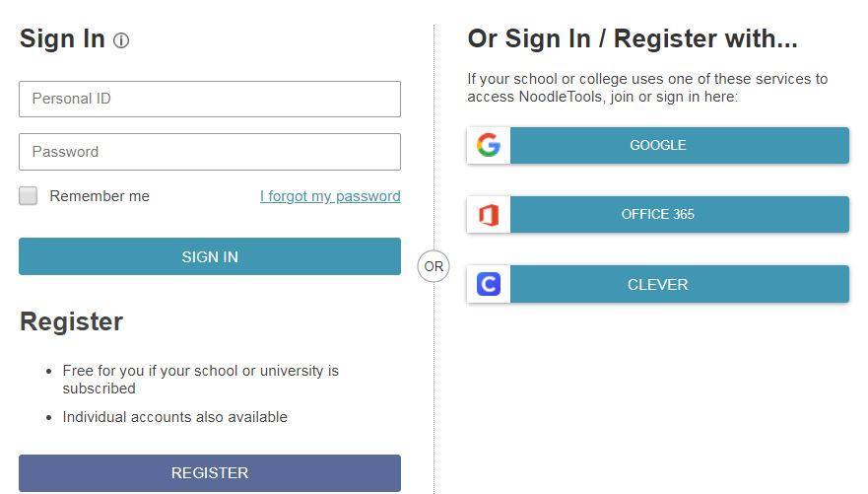Click the info icon beside Sign In

pos(121,40)
